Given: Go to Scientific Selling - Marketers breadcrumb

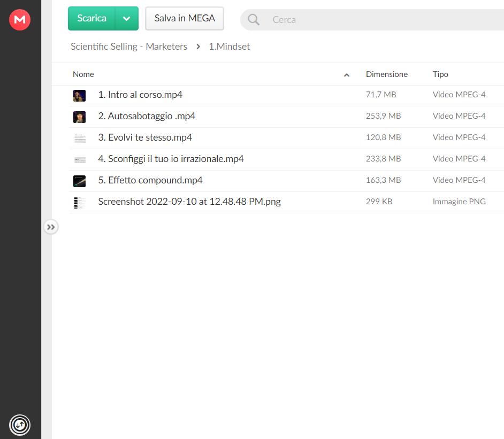Looking at the screenshot, I should click(x=129, y=47).
